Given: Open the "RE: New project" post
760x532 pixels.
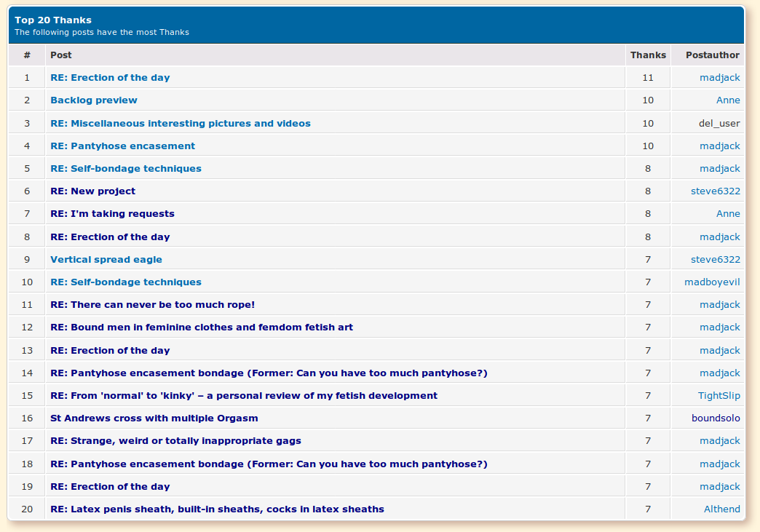Looking at the screenshot, I should (x=92, y=191).
